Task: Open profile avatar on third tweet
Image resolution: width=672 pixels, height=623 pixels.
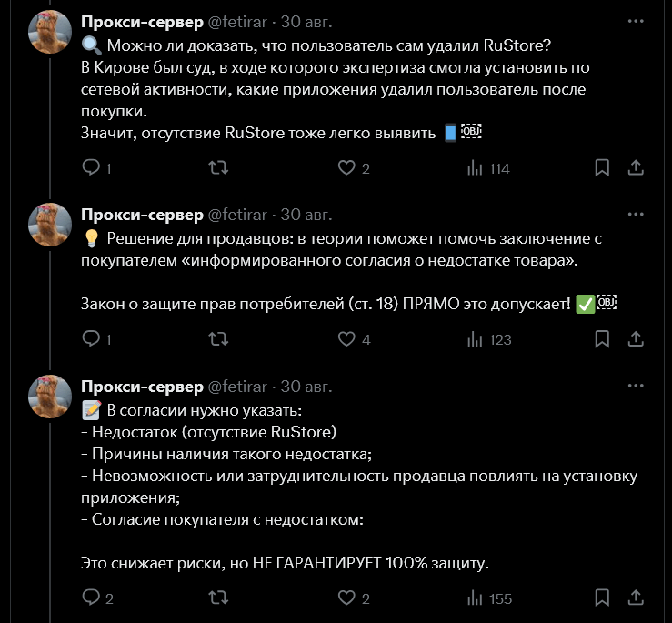Action: [50, 396]
